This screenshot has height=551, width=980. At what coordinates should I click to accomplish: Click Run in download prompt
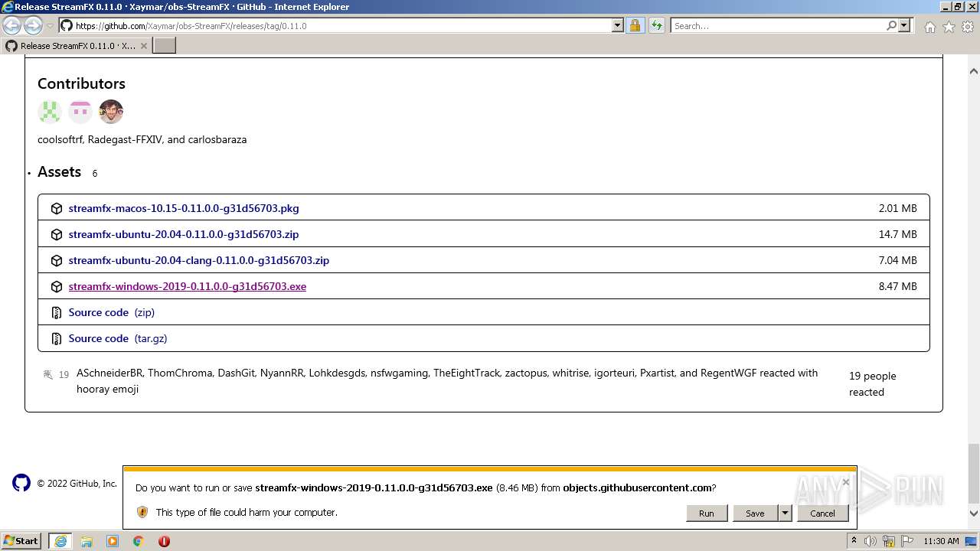[x=706, y=513]
